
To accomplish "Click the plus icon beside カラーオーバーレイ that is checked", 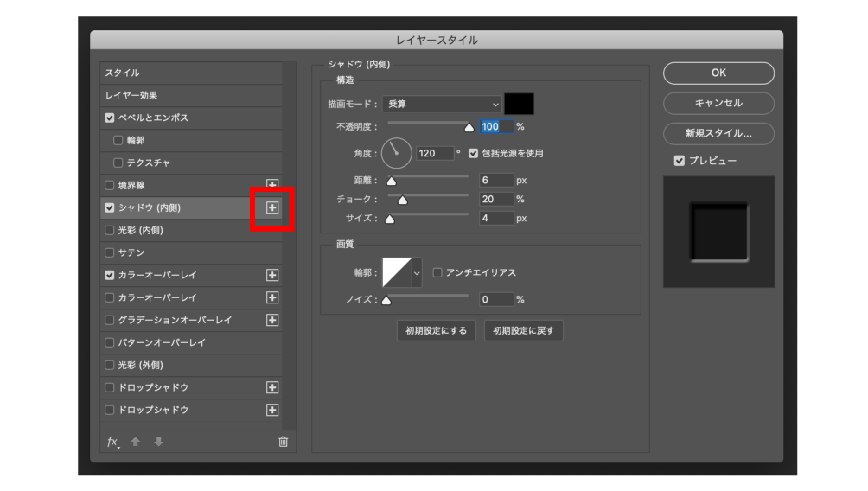I will pos(271,275).
